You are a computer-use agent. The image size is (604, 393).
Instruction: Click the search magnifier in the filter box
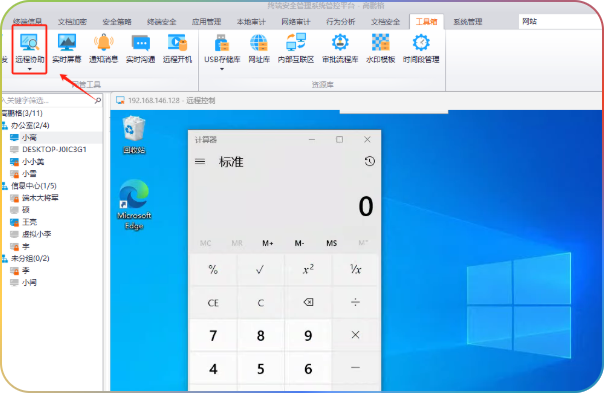point(97,101)
